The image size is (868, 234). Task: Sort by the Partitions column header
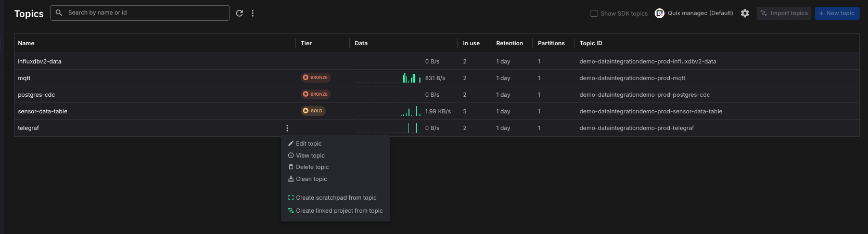point(551,43)
